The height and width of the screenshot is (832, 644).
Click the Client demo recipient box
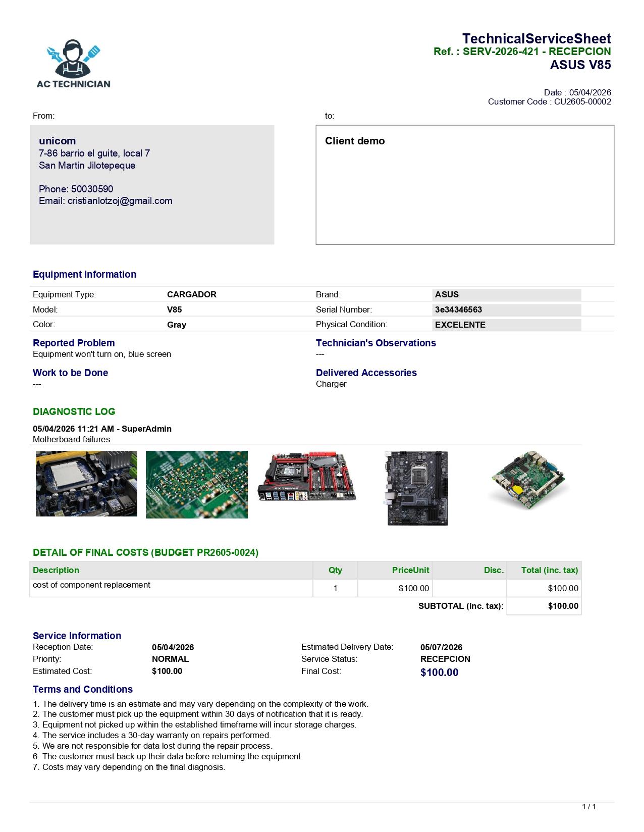[465, 185]
